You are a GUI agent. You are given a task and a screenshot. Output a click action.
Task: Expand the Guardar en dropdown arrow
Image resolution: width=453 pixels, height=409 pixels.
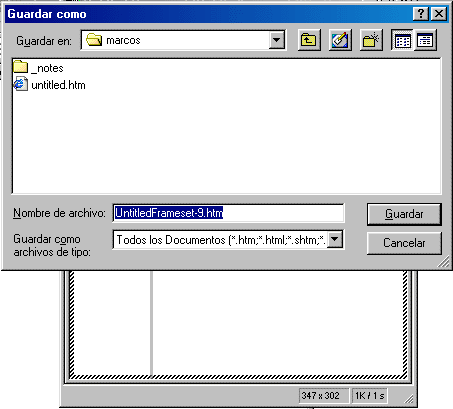[x=276, y=40]
